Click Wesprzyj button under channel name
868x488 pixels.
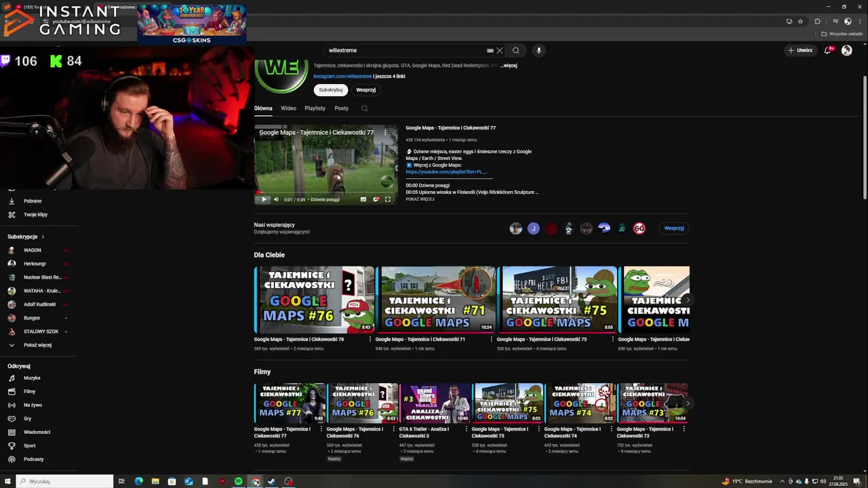click(366, 89)
